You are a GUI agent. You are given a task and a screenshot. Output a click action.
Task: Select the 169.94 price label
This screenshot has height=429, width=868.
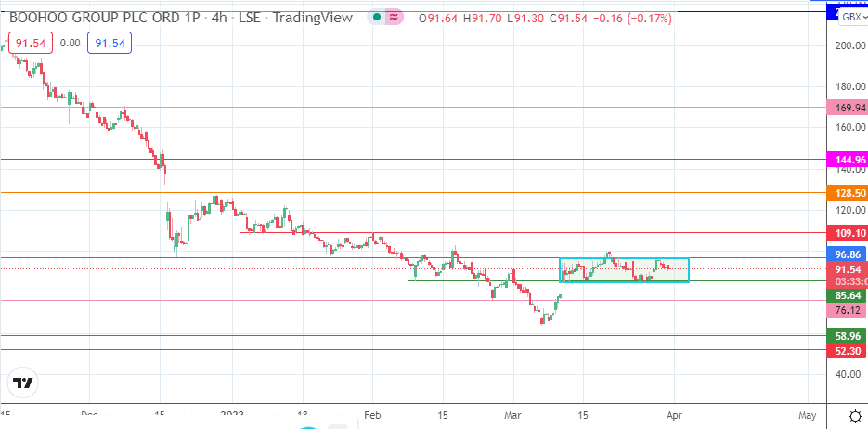pyautogui.click(x=847, y=108)
